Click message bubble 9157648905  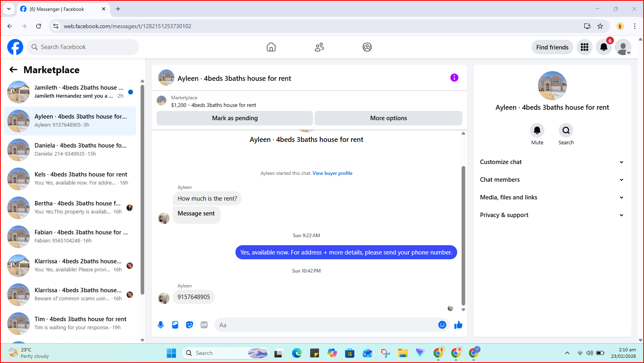194,297
